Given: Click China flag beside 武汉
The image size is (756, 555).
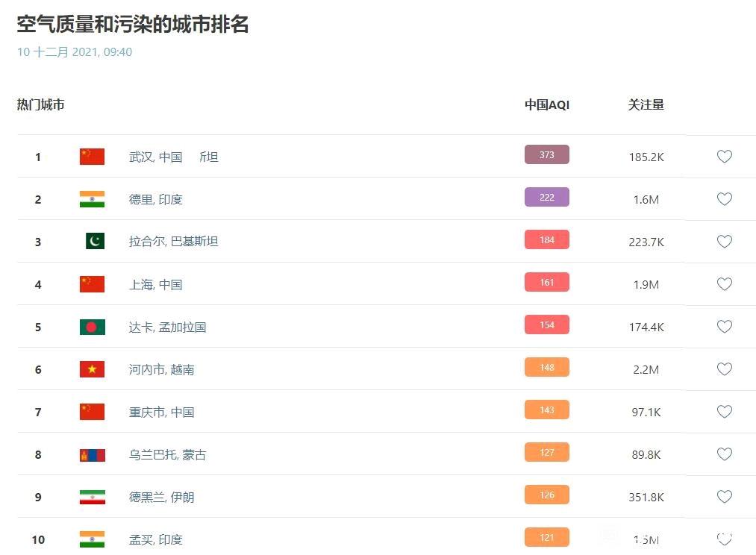Looking at the screenshot, I should pos(92,157).
